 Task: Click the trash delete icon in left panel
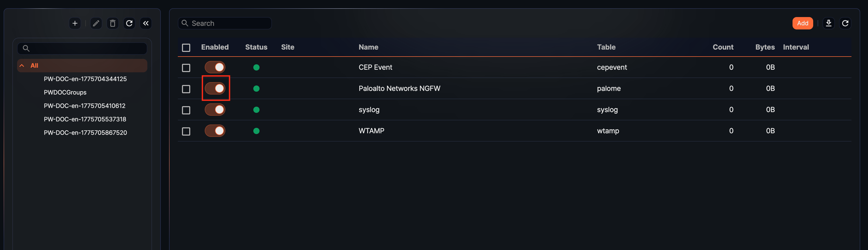pyautogui.click(x=112, y=23)
